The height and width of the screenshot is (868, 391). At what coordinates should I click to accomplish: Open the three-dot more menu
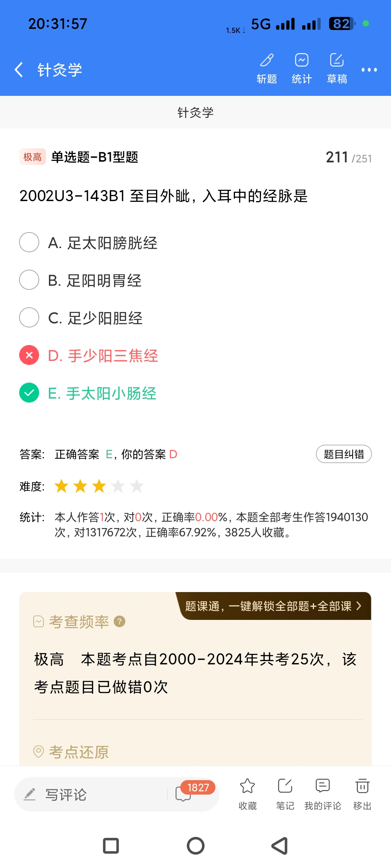click(369, 70)
